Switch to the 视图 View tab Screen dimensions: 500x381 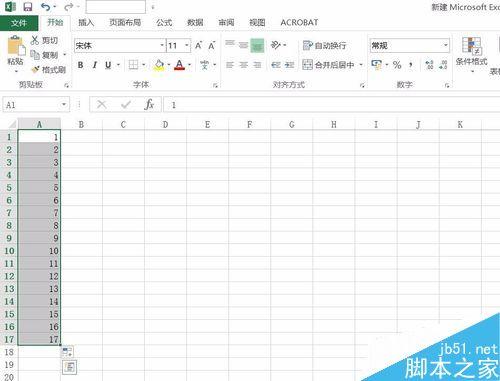click(x=257, y=23)
